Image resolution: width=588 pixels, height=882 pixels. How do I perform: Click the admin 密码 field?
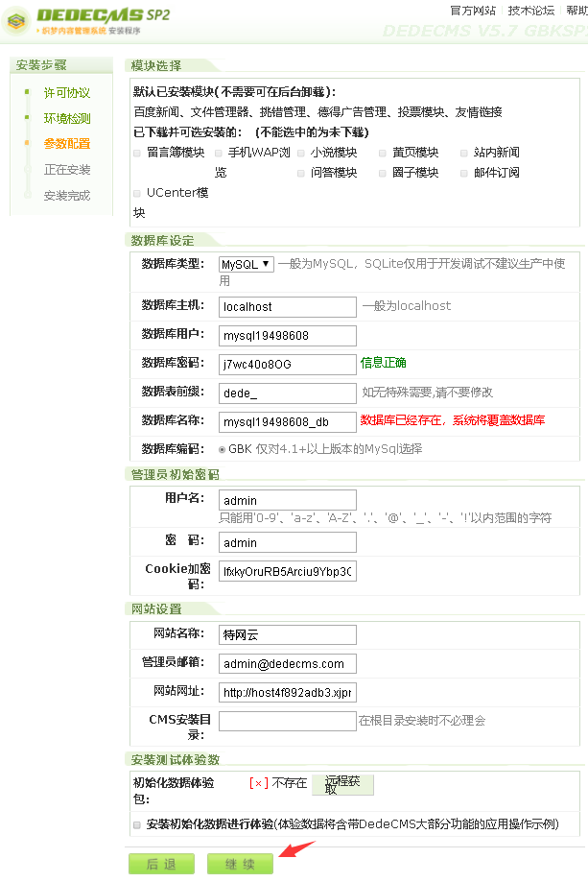(x=287, y=542)
